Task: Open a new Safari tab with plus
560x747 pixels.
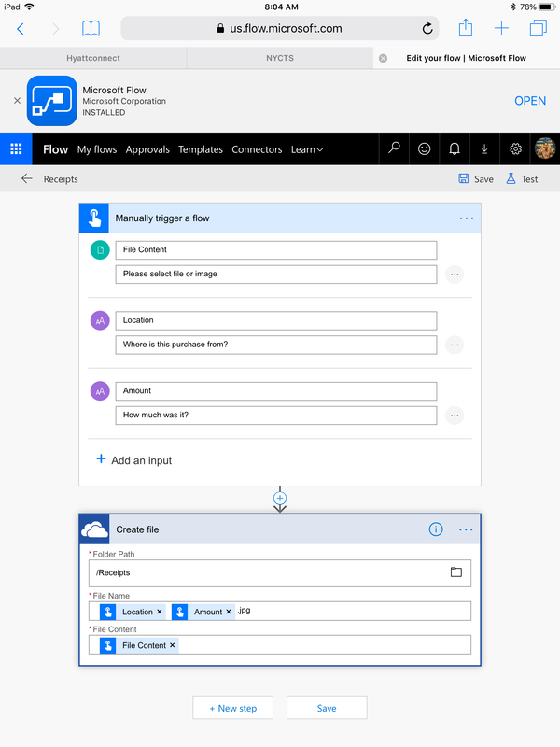Action: pos(501,29)
